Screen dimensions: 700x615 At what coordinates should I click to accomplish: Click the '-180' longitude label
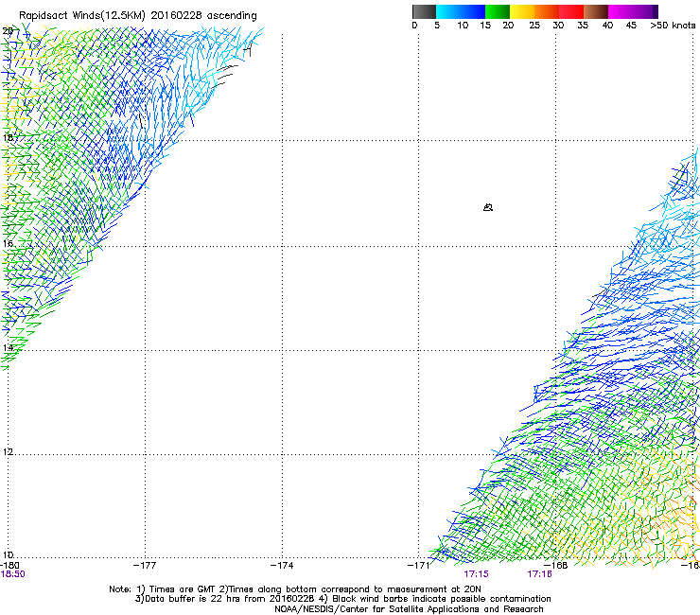tap(9, 565)
